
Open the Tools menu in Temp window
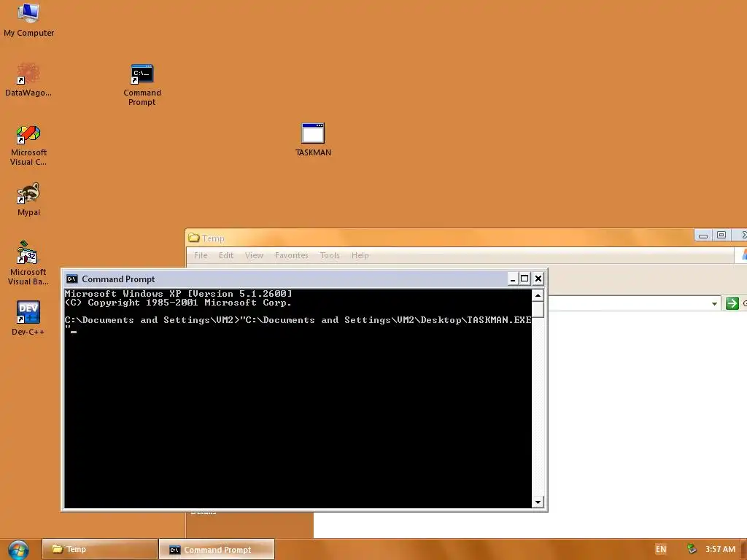(330, 255)
